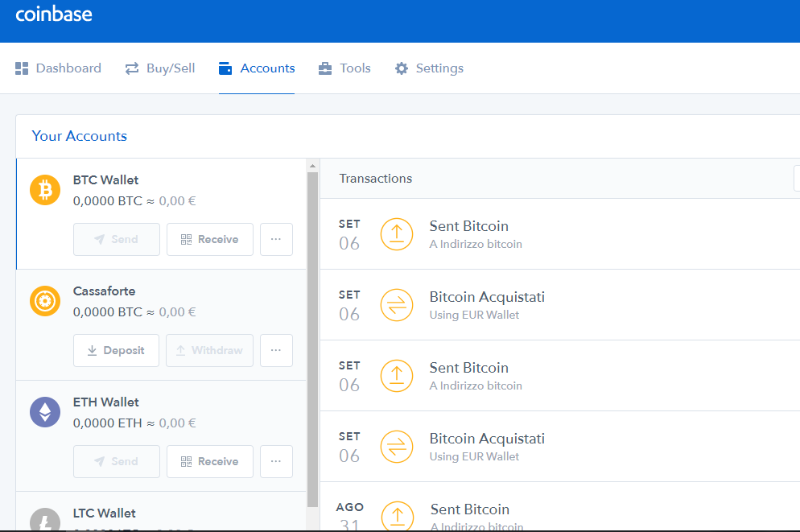Click Receive in ETH Wallet
This screenshot has width=800, height=532.
pyautogui.click(x=210, y=462)
